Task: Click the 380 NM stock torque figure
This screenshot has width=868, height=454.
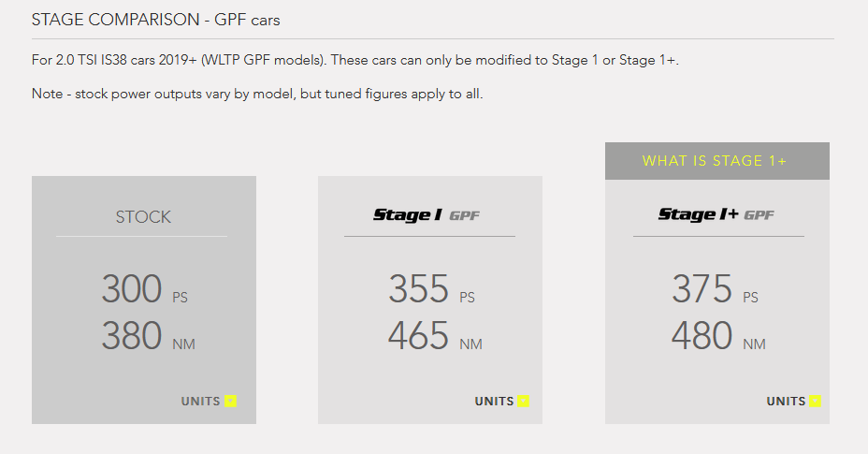Action: (149, 336)
